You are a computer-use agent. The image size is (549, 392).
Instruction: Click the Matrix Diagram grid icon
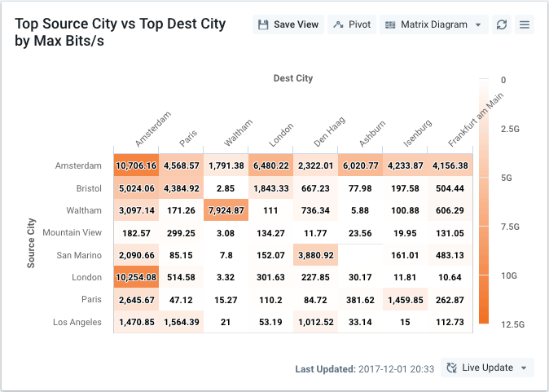click(x=390, y=24)
